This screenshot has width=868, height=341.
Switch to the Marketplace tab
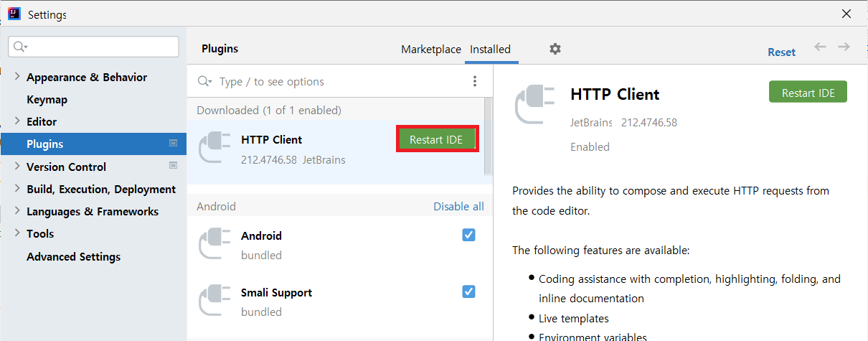(431, 50)
